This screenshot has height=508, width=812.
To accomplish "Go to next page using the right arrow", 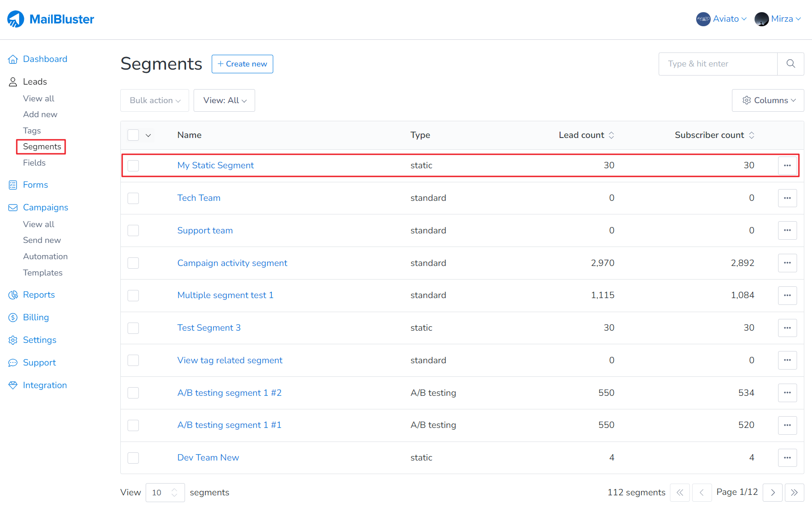I will click(x=773, y=493).
